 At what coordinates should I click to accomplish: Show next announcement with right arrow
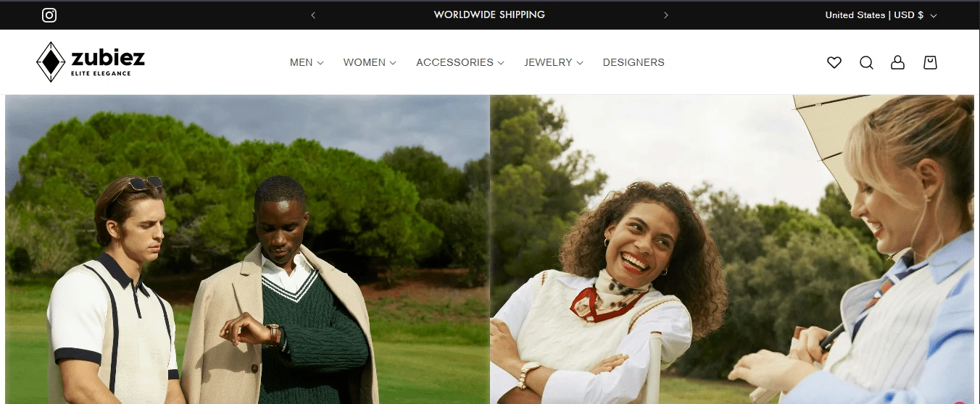coord(665,15)
